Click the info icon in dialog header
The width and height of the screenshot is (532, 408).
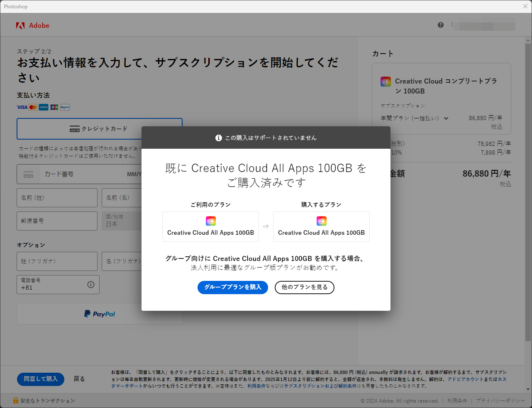(x=219, y=138)
